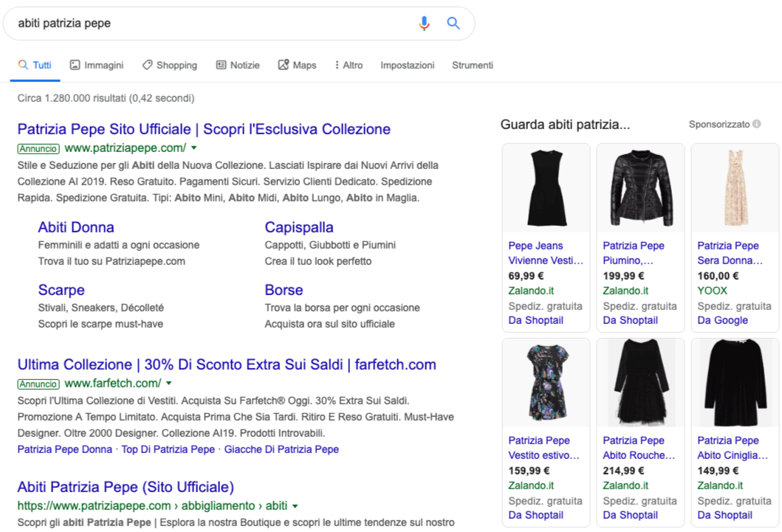The image size is (782, 532).
Task: Click Circa 1.280.000 risultati result count text
Action: pos(106,98)
